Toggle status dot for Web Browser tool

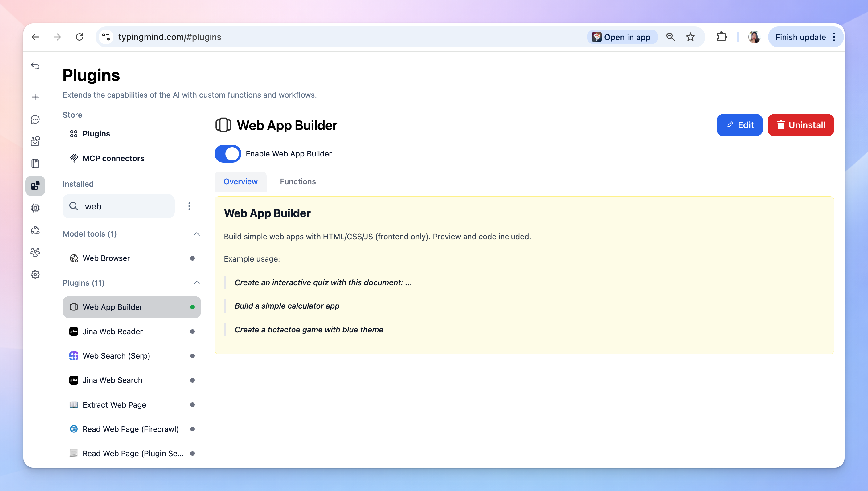coord(192,258)
